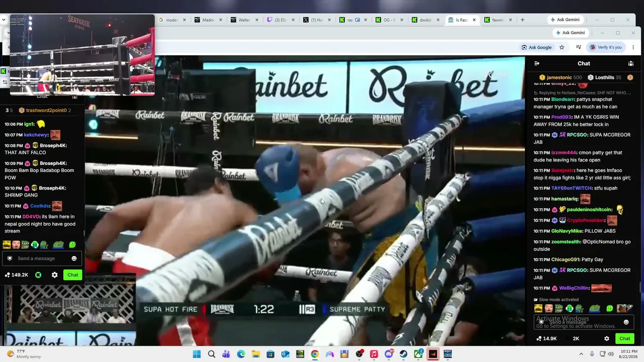Collapse the right chat panel
644x362 pixels.
[537, 63]
